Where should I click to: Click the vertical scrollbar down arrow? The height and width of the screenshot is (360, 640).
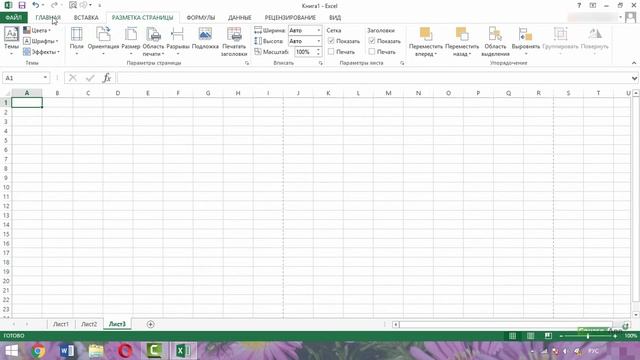click(x=636, y=315)
